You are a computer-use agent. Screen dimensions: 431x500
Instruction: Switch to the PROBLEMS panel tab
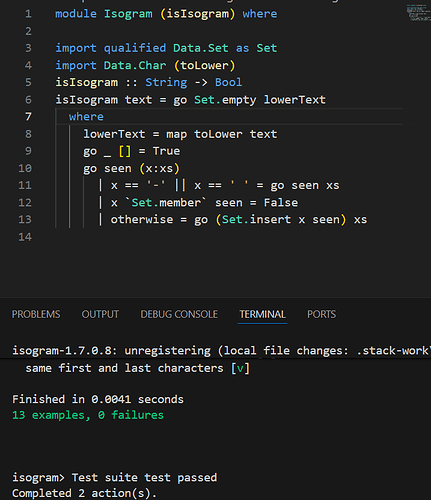(x=36, y=314)
